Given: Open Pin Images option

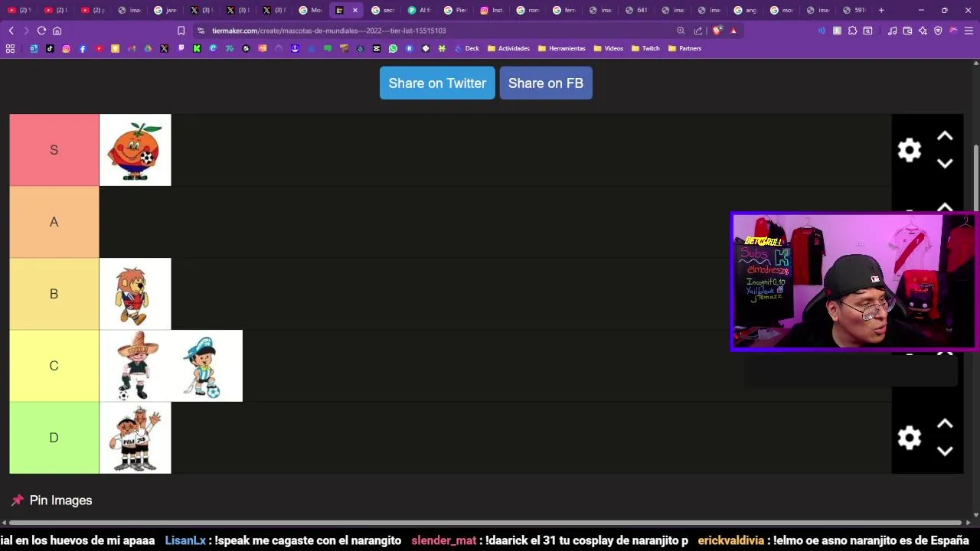Looking at the screenshot, I should click(x=52, y=500).
